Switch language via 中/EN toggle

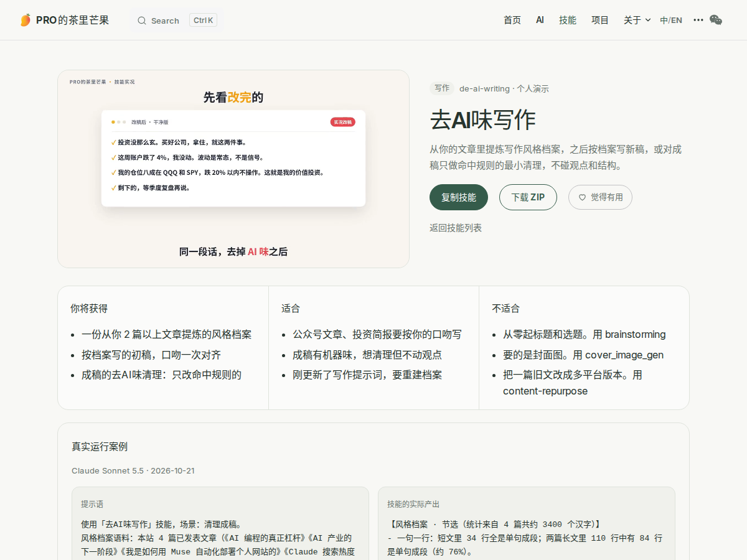(671, 20)
